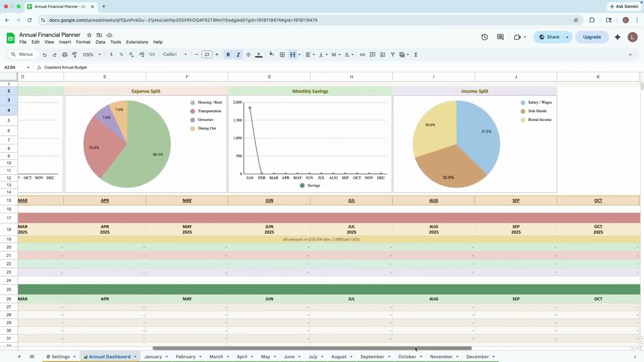Toggle strikethrough formatting

(x=248, y=55)
